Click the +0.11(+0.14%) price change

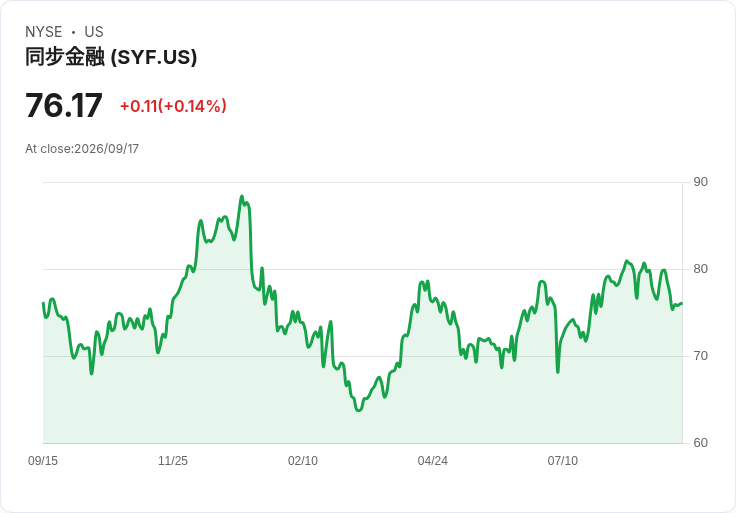click(x=173, y=106)
